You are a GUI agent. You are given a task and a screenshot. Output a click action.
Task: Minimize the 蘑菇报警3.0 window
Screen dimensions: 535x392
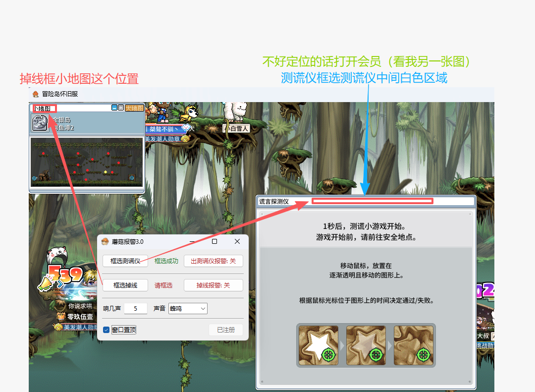[x=192, y=241]
